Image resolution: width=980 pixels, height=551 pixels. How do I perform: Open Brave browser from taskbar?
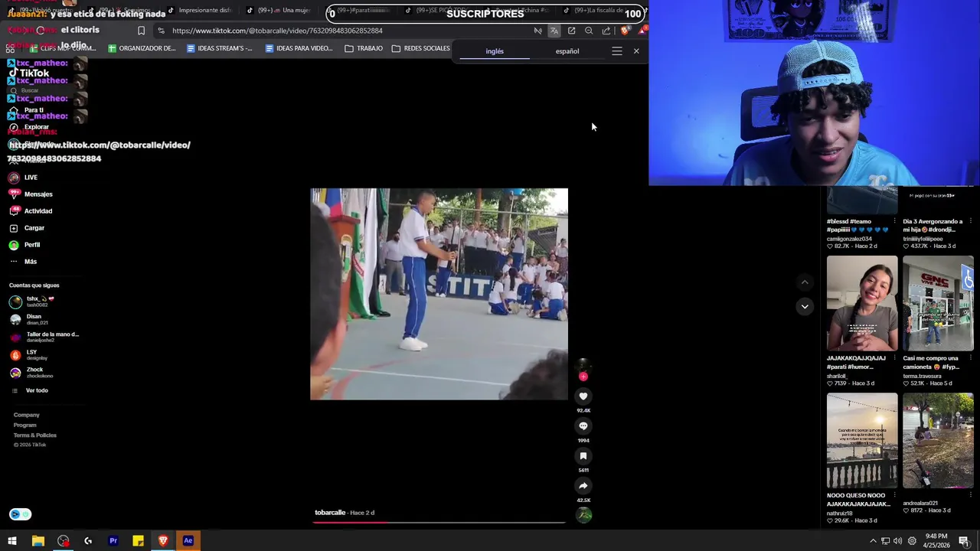(163, 541)
